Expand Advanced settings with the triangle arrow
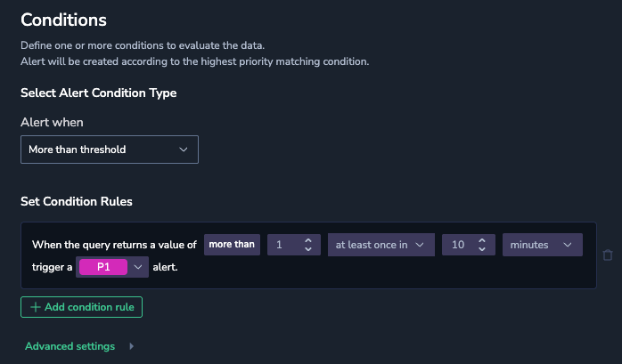622x364 pixels. coord(132,346)
